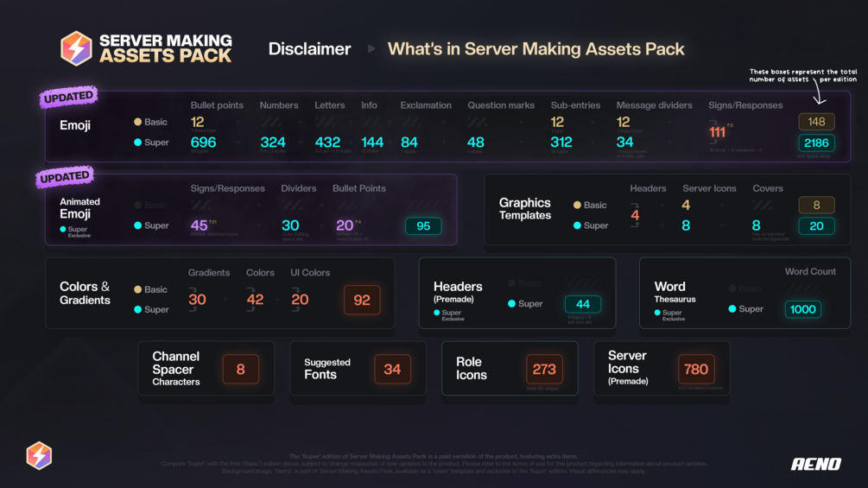Select Graphics Templates Headers value 4
The width and height of the screenshot is (868, 488).
point(635,215)
